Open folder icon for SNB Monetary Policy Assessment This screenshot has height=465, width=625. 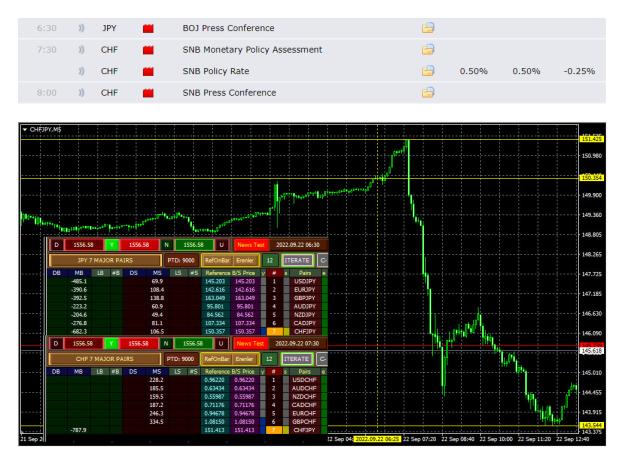pos(428,49)
